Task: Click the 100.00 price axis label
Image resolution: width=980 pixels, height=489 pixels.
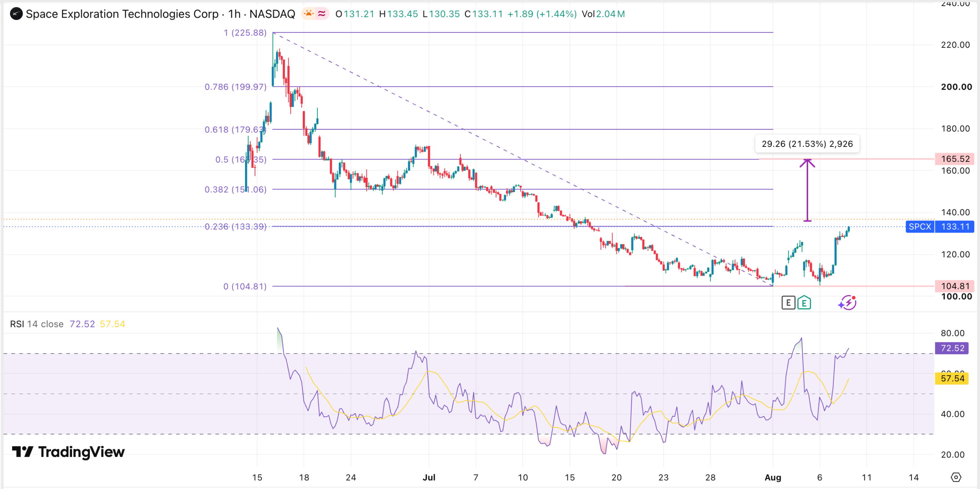Action: tap(956, 297)
